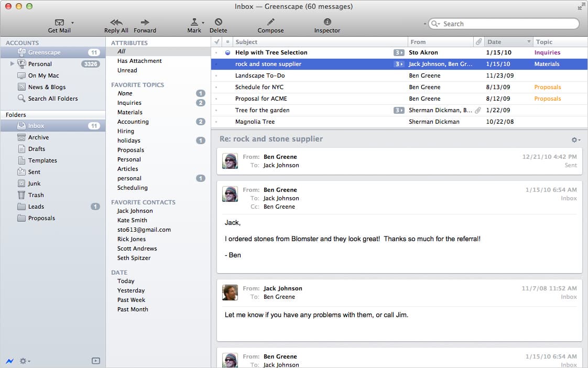This screenshot has width=588, height=368.
Task: Sort by the attachment paperclip column
Action: 478,41
